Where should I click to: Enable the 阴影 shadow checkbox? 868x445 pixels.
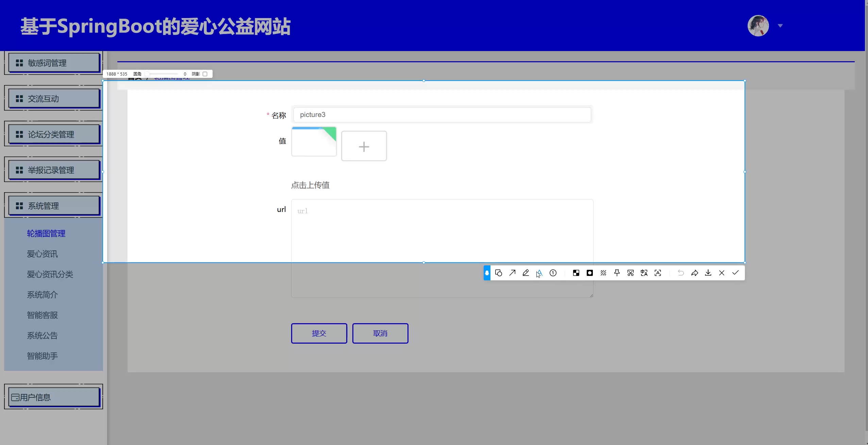pyautogui.click(x=205, y=74)
